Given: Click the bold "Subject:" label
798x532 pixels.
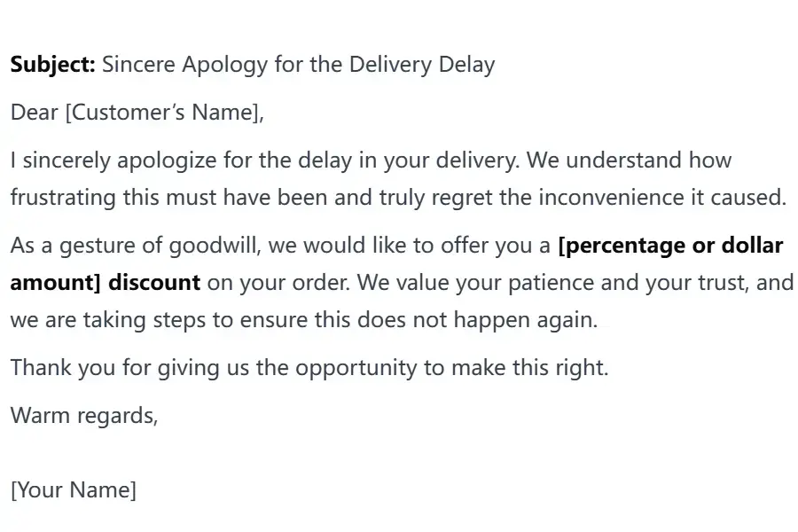Looking at the screenshot, I should click(x=52, y=65).
